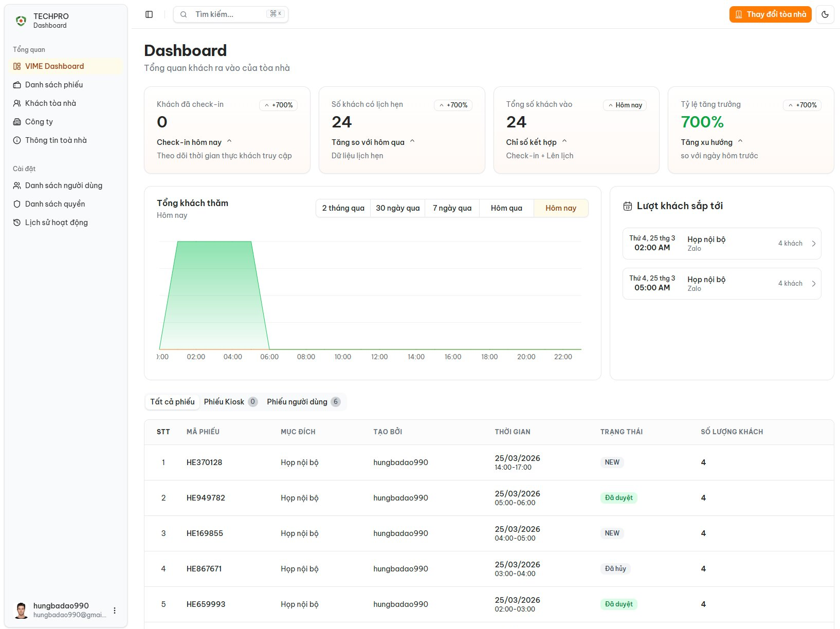Expand the 05:00 AM Họp nội bộ visit
Image resolution: width=840 pixels, height=629 pixels.
[721, 284]
